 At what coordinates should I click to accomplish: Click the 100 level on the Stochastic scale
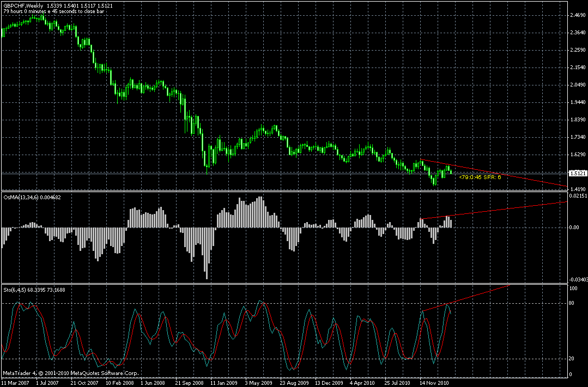(x=573, y=288)
